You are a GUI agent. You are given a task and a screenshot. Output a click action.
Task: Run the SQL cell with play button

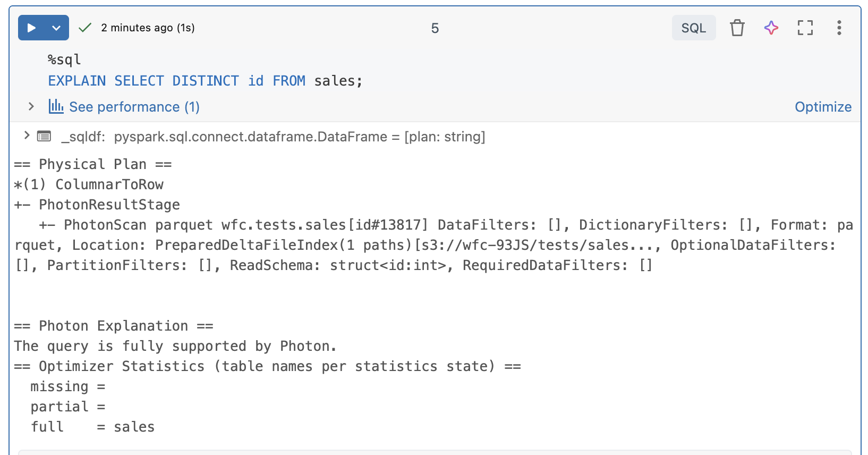(32, 28)
